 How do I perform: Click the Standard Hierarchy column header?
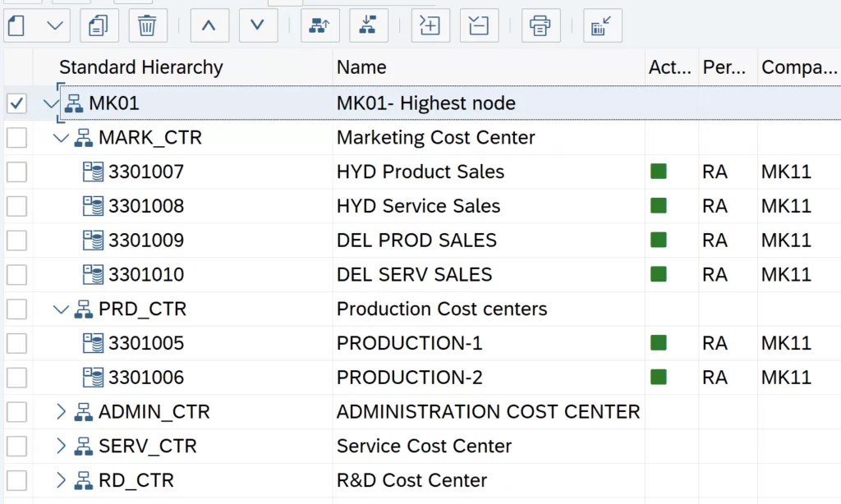(140, 67)
